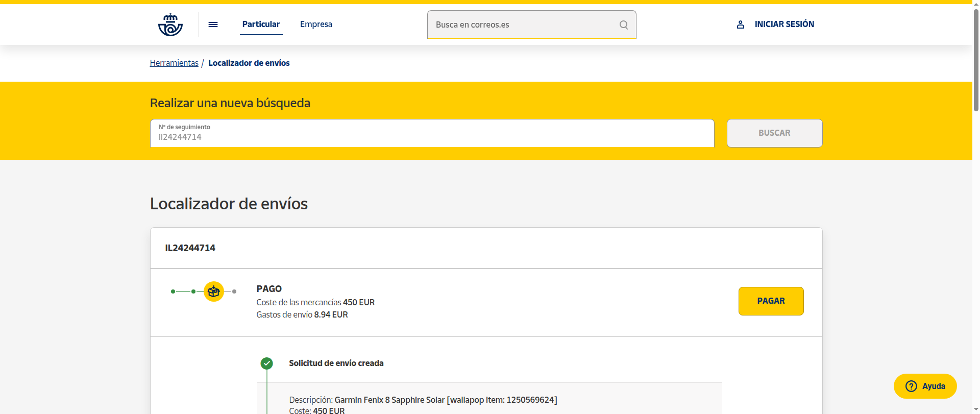Click the BUSCAR button

774,133
